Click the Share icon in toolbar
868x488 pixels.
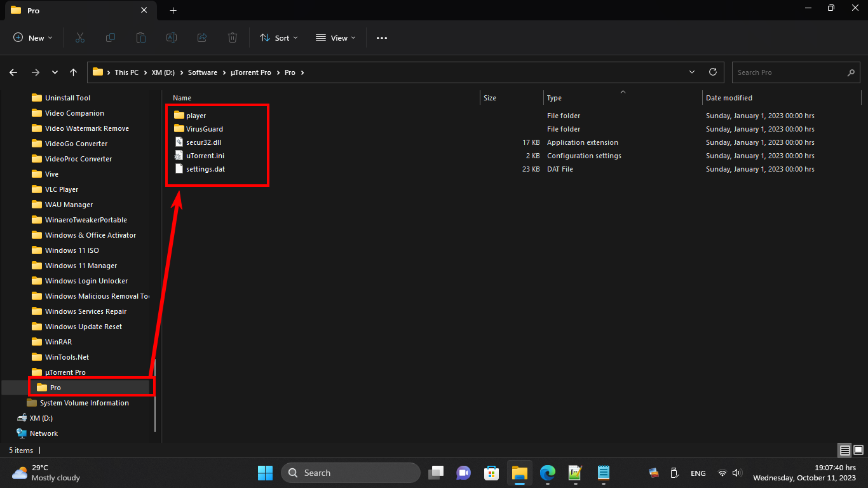(x=202, y=38)
